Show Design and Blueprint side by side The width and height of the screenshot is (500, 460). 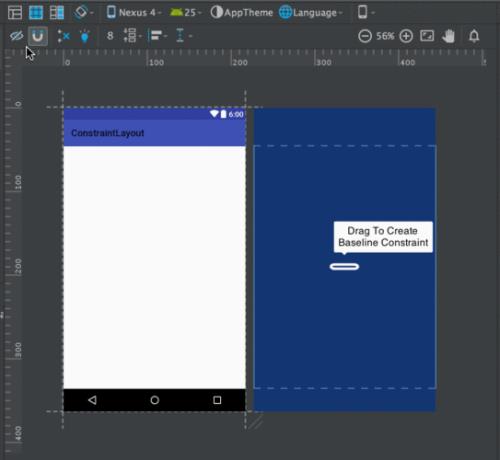pyautogui.click(x=57, y=13)
